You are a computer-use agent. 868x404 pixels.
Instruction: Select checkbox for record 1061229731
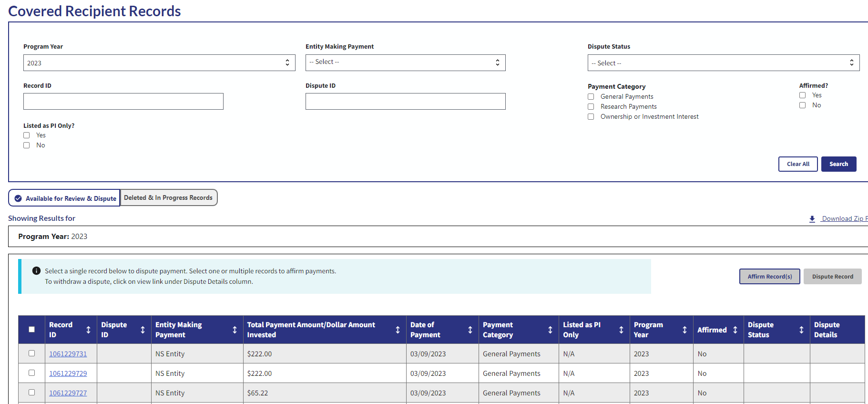tap(32, 353)
